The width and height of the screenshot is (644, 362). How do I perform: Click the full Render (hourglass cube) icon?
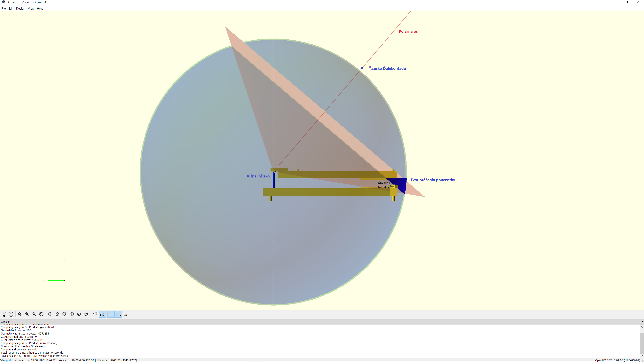(11, 314)
